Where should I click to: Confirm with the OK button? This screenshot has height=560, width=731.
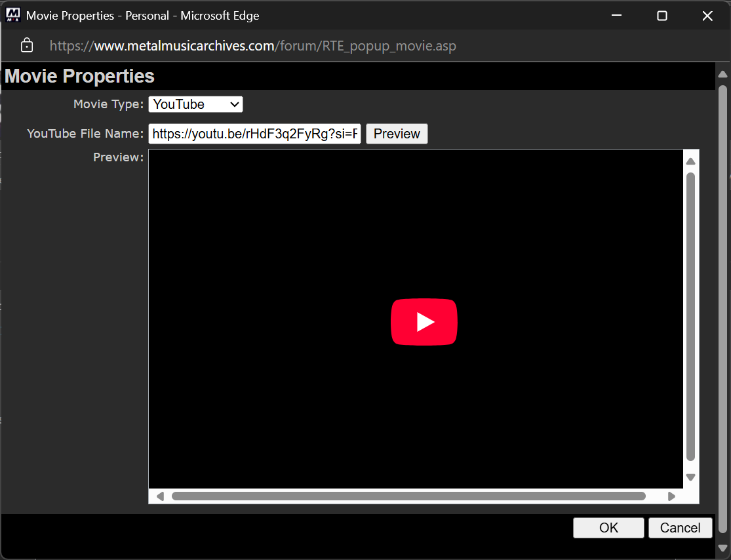(608, 528)
